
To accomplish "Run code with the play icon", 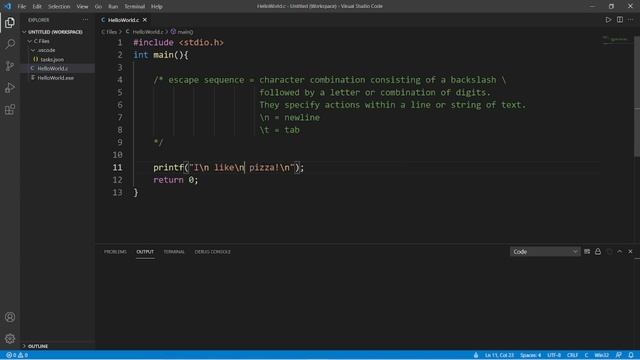I will point(608,20).
